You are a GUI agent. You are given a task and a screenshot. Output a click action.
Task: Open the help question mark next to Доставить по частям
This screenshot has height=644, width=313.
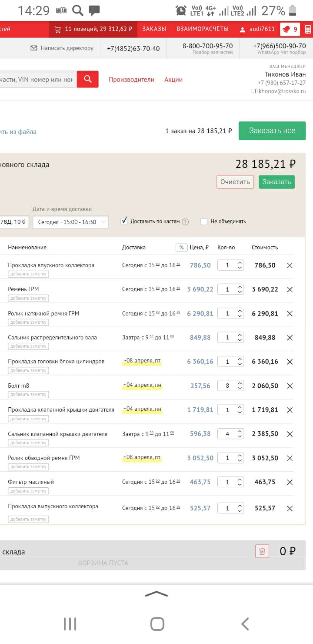pyautogui.click(x=185, y=221)
